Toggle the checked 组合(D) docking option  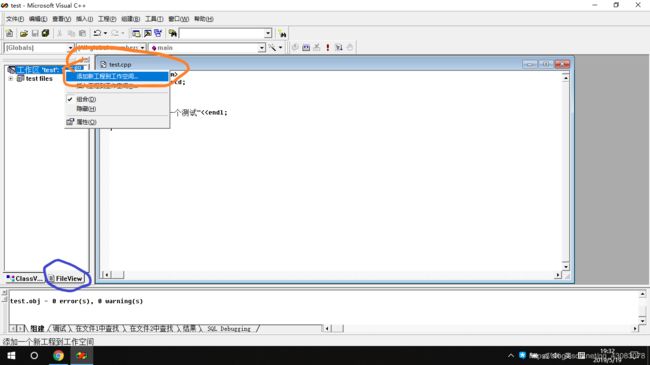(x=117, y=99)
